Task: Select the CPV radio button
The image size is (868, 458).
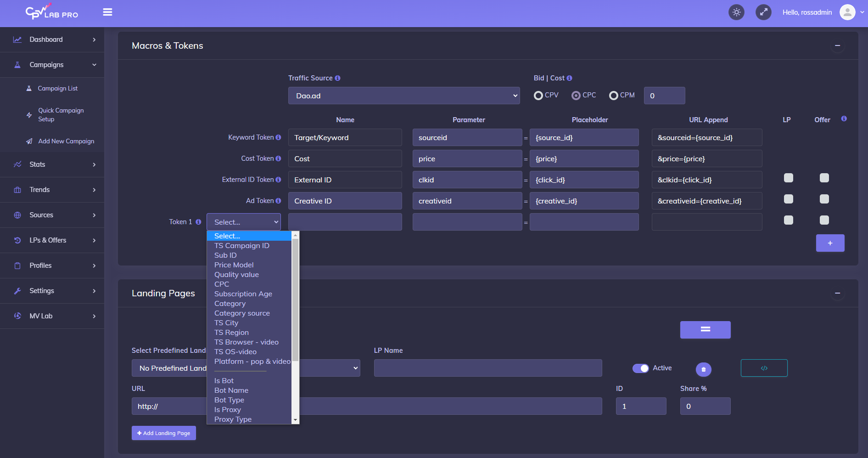Action: point(538,96)
